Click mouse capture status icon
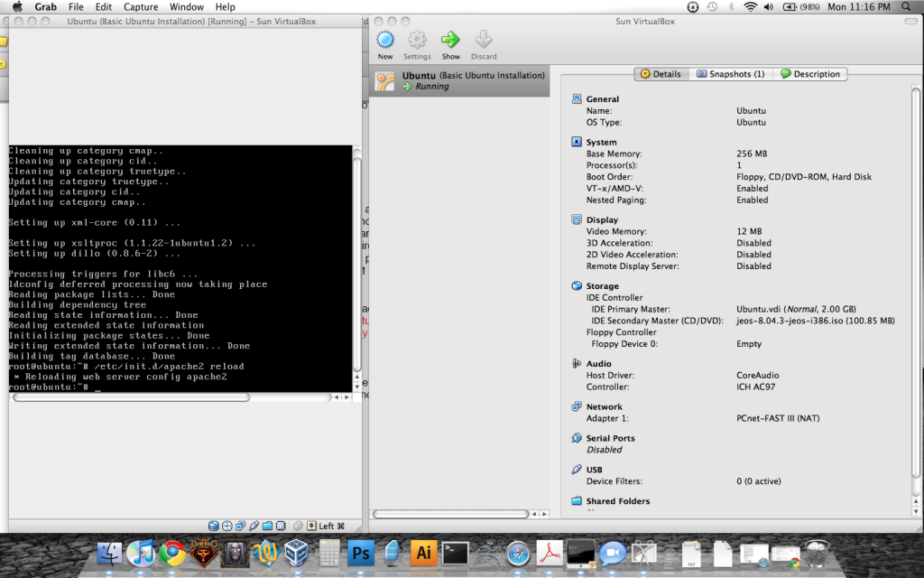Image resolution: width=924 pixels, height=578 pixels. point(298,526)
